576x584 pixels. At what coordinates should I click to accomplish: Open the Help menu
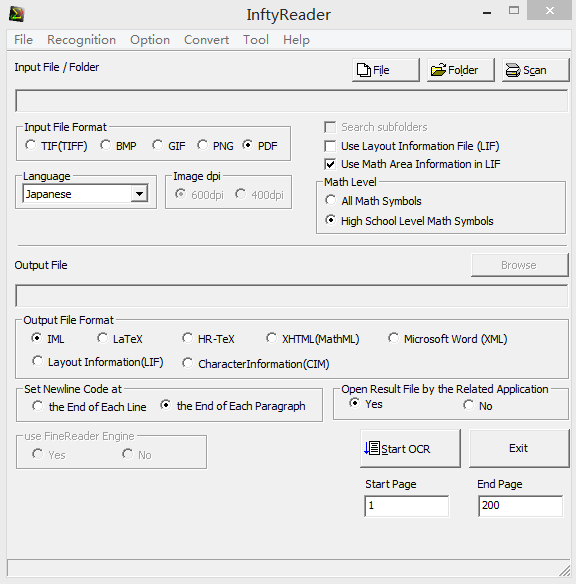tap(296, 39)
